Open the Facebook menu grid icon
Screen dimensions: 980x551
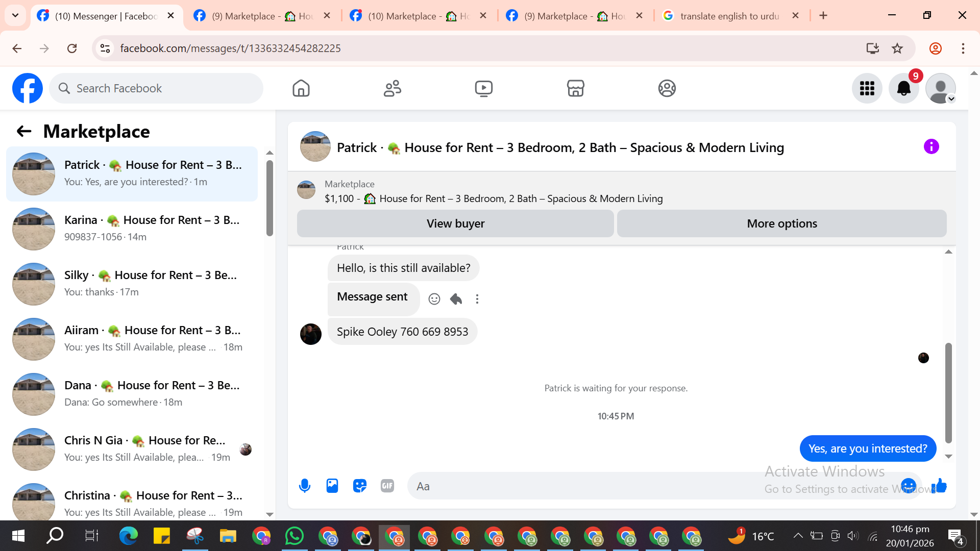[x=867, y=88]
